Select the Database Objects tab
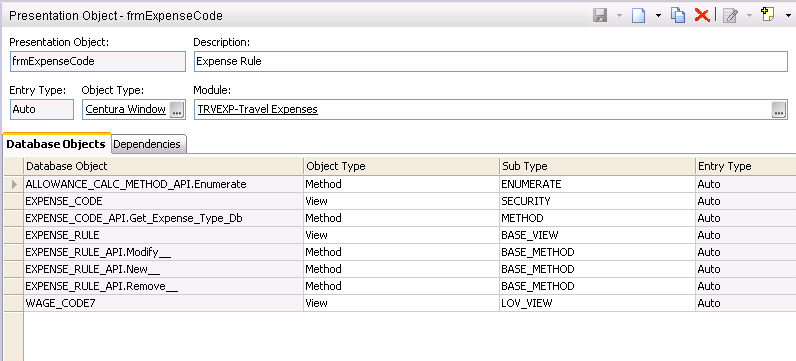Screen dimensions: 796x361 point(56,144)
